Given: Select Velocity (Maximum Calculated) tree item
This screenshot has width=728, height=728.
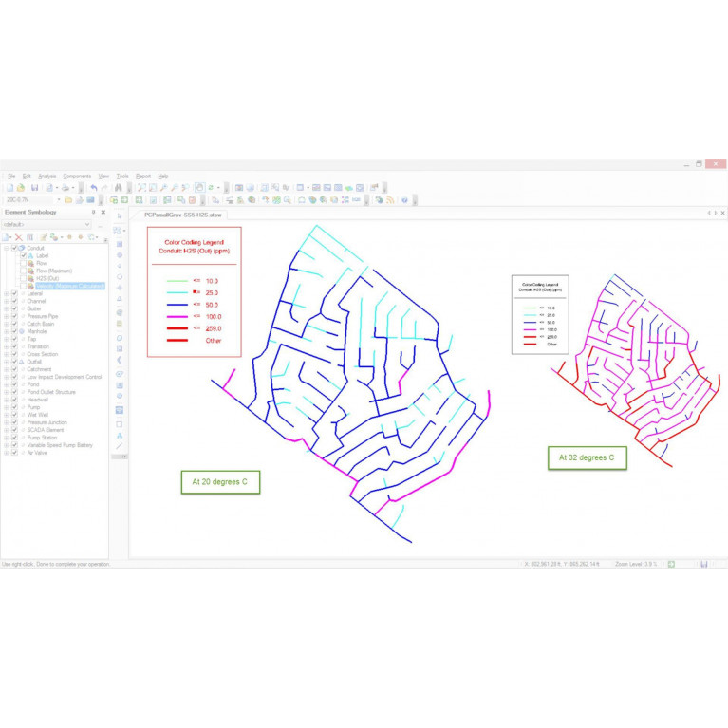Looking at the screenshot, I should tap(69, 286).
